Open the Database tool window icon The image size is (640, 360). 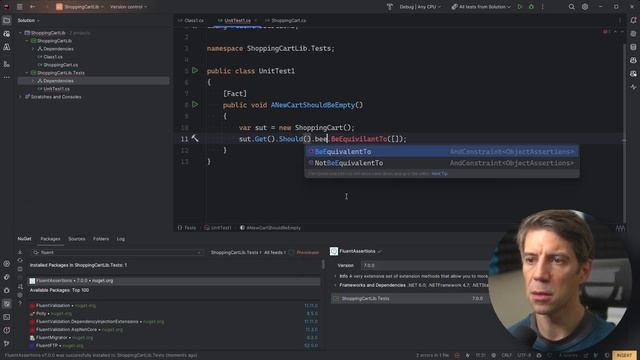(633, 47)
